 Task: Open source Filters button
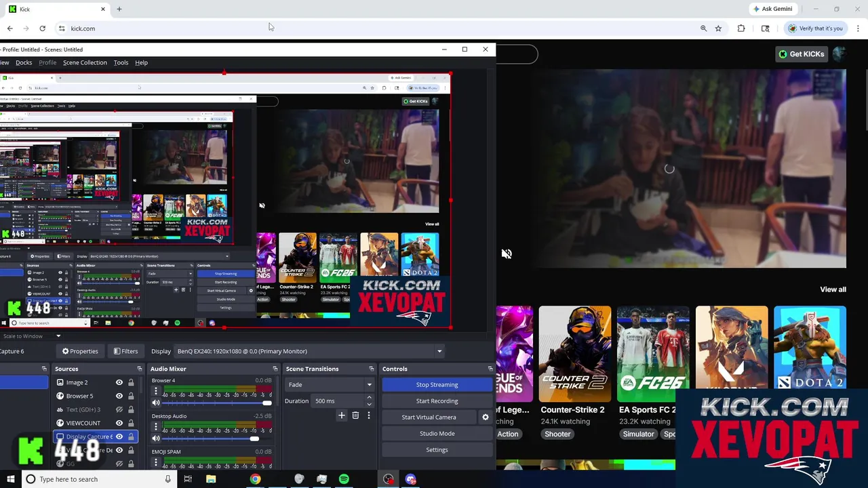[x=125, y=351]
